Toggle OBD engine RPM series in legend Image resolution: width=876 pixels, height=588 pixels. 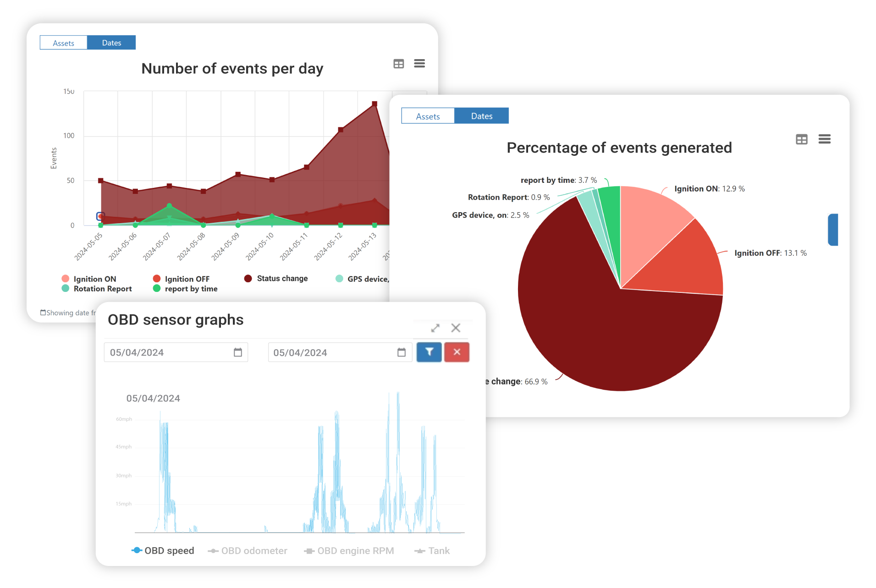pyautogui.click(x=349, y=550)
